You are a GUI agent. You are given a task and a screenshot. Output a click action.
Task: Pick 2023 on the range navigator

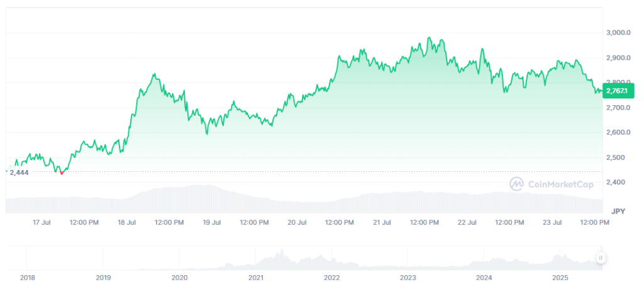(408, 277)
